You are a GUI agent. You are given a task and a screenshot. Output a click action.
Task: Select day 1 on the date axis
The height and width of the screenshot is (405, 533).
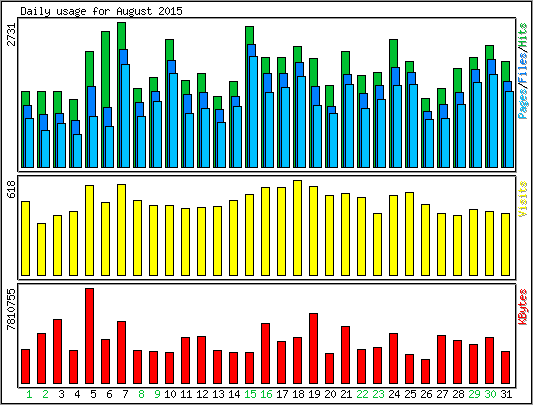[29, 394]
